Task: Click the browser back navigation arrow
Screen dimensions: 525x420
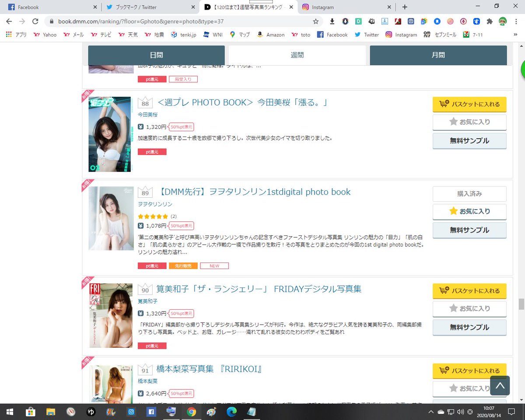Action: 9,21
